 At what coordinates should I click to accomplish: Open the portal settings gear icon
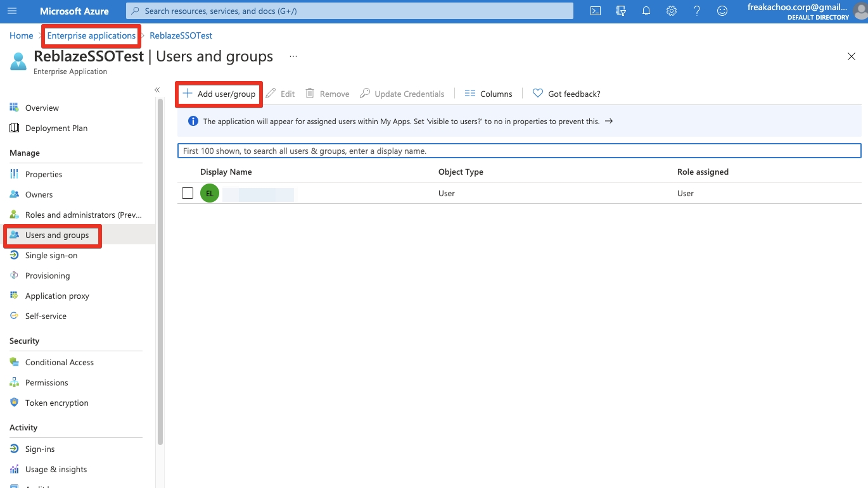click(672, 11)
